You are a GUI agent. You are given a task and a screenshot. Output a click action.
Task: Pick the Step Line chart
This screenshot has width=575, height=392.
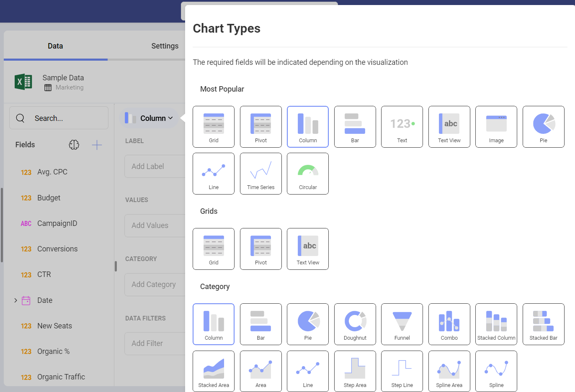coord(402,371)
